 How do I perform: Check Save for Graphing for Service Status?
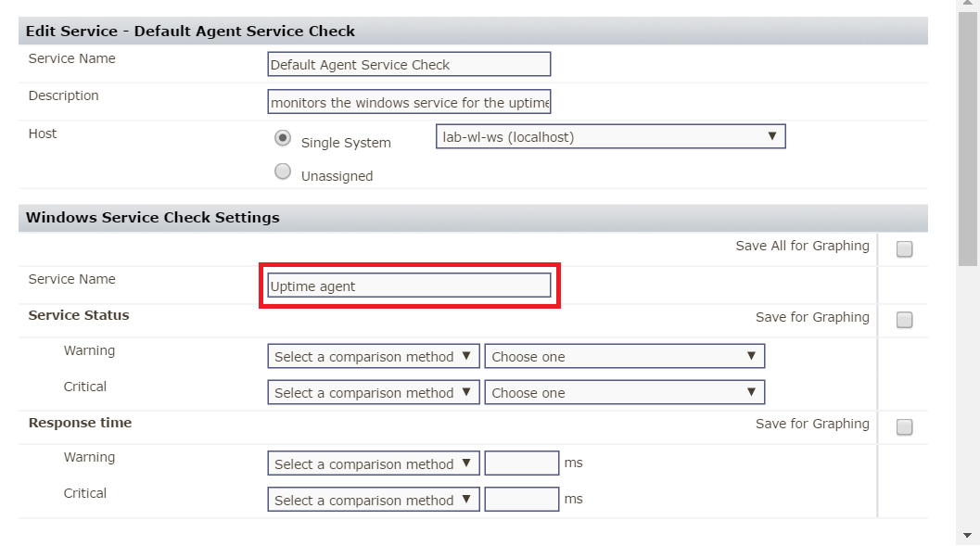pyautogui.click(x=904, y=320)
